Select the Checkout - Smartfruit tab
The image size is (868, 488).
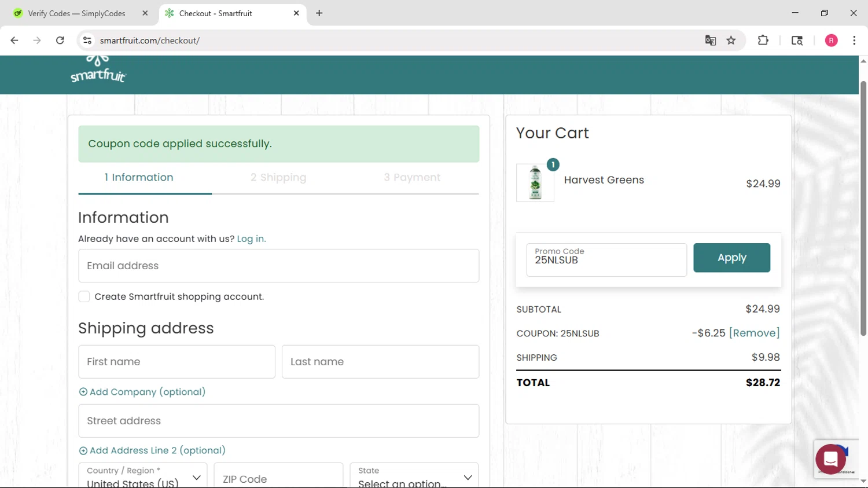pyautogui.click(x=231, y=13)
